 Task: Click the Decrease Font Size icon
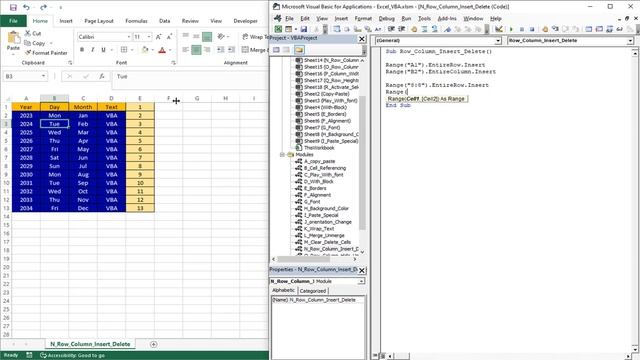pos(169,37)
